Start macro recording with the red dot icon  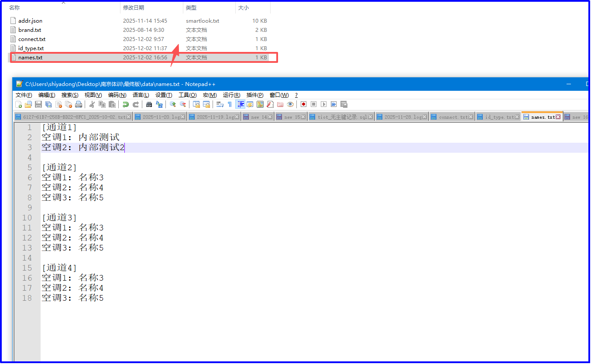click(x=303, y=104)
